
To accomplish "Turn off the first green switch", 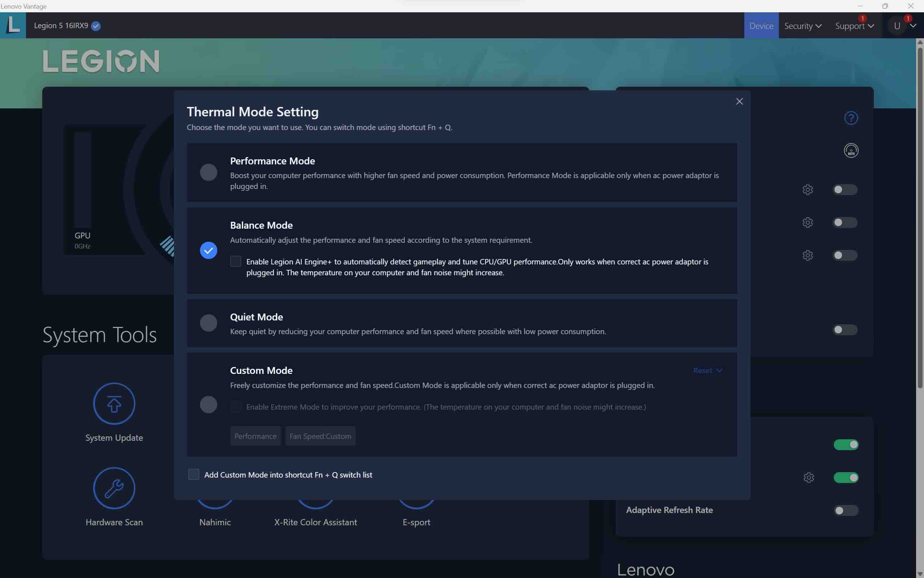I will pyautogui.click(x=846, y=445).
